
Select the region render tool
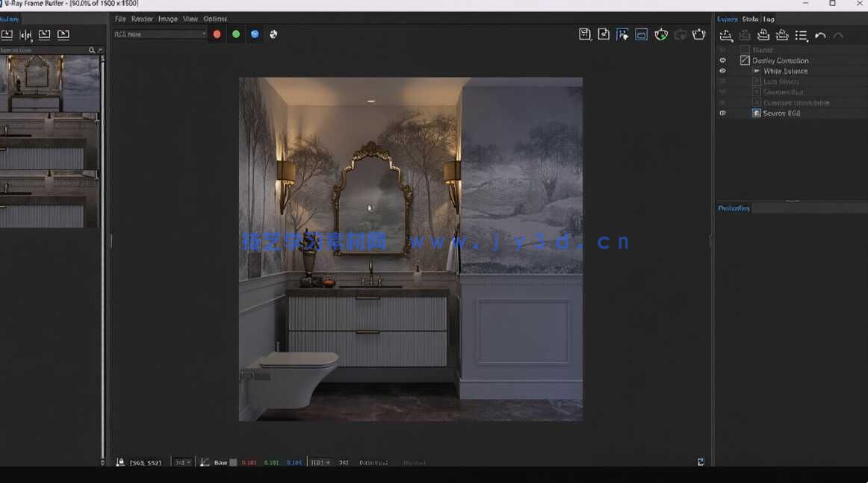(641, 34)
